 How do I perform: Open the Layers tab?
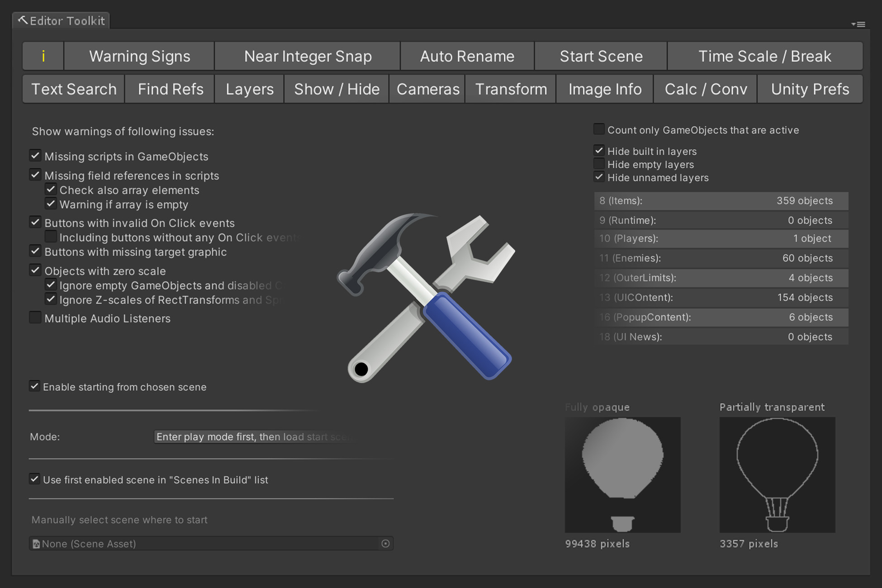249,89
